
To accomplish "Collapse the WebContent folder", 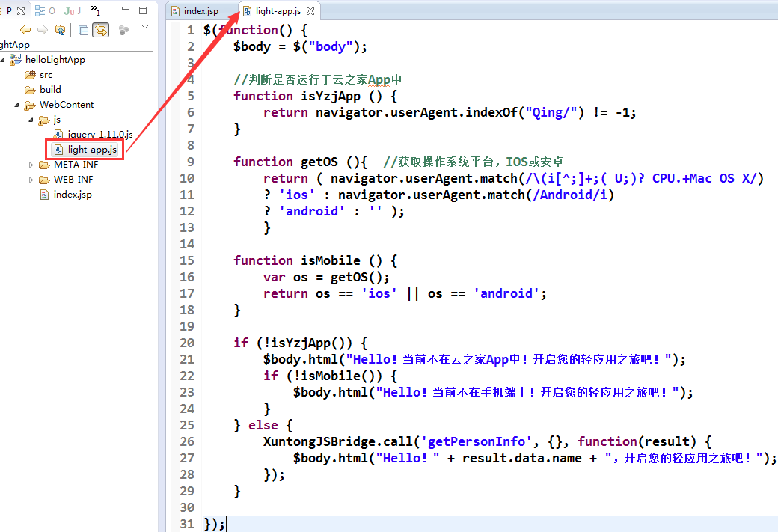I will (x=16, y=105).
